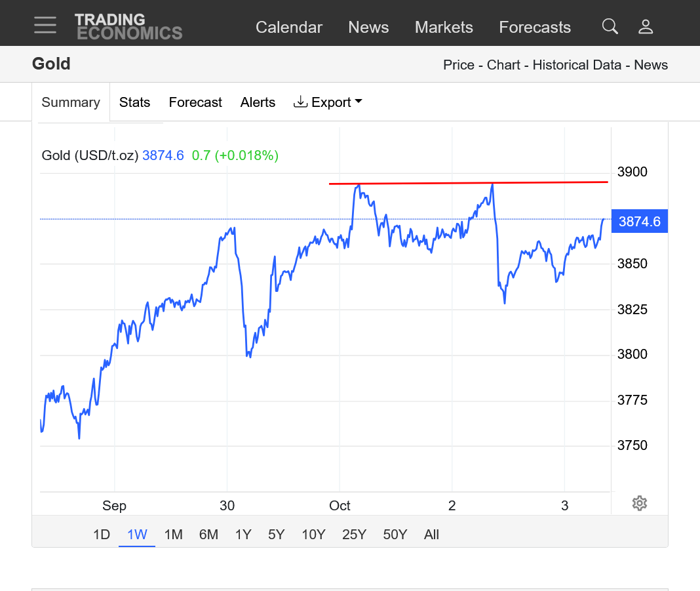Select the 25Y time range
The image size is (700, 591).
(x=354, y=535)
